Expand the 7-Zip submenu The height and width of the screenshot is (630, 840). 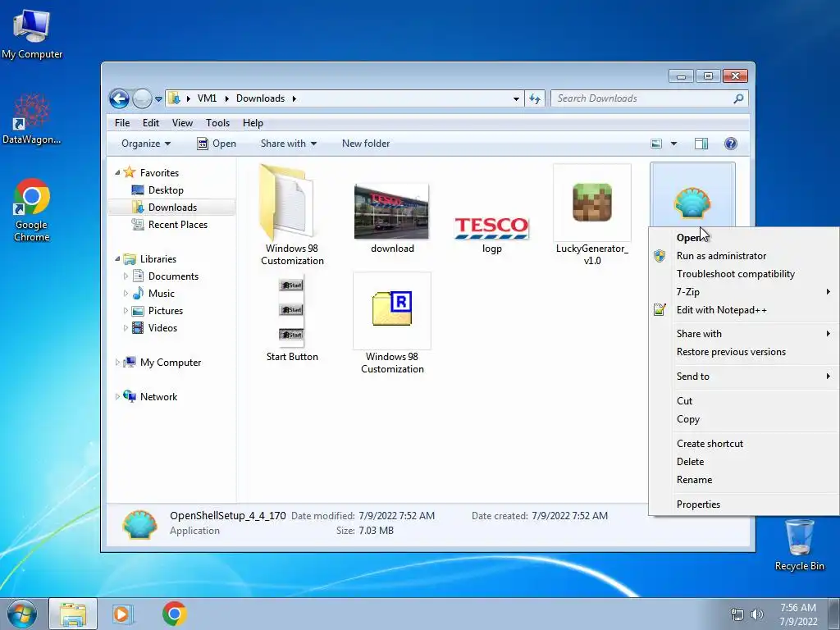[743, 292]
